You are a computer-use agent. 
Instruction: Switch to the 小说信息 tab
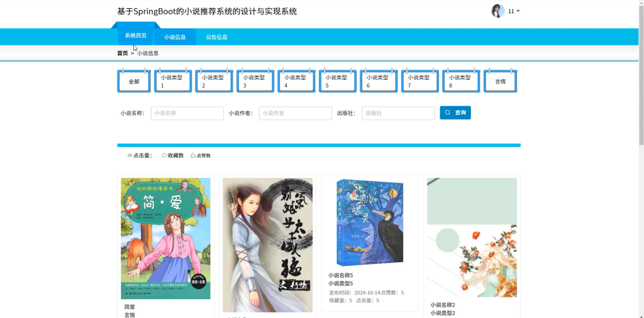(175, 37)
